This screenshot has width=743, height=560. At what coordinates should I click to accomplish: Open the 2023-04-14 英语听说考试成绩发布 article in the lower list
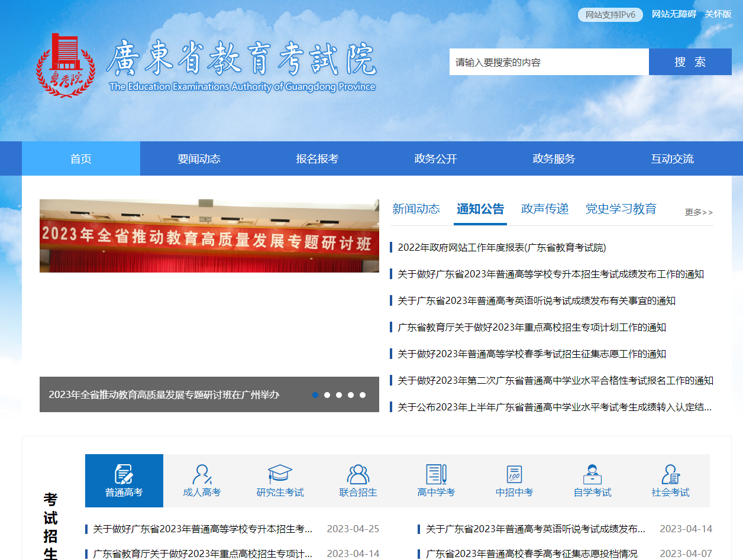tap(535, 529)
